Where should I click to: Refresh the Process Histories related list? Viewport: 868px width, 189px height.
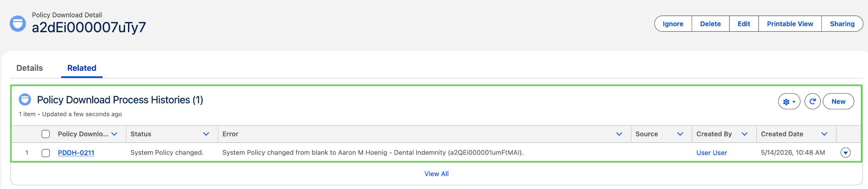pos(812,102)
